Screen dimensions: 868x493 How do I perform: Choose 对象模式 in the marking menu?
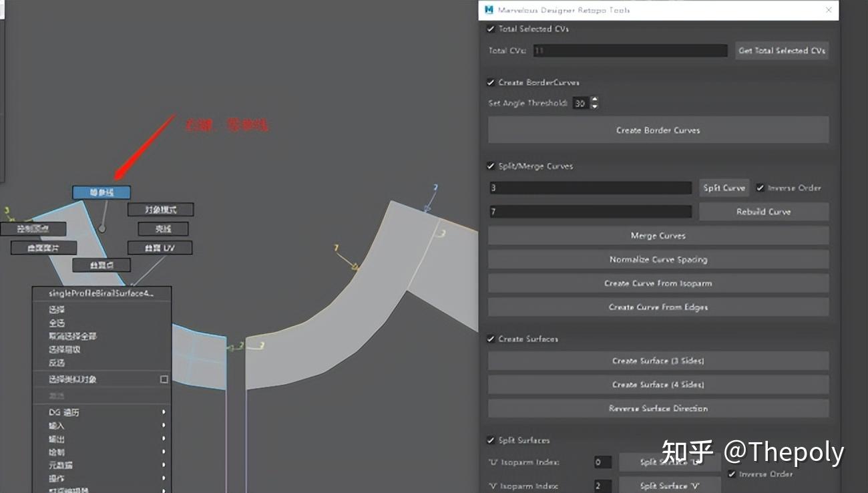point(161,210)
